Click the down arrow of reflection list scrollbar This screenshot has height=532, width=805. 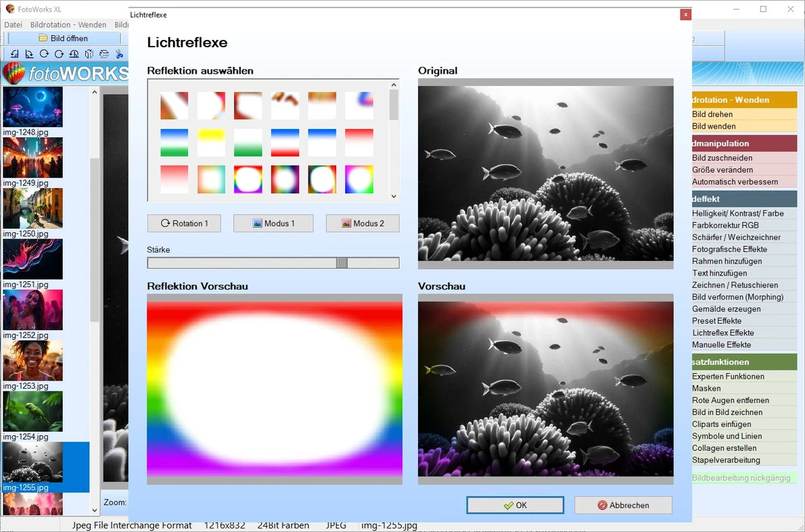pos(394,196)
